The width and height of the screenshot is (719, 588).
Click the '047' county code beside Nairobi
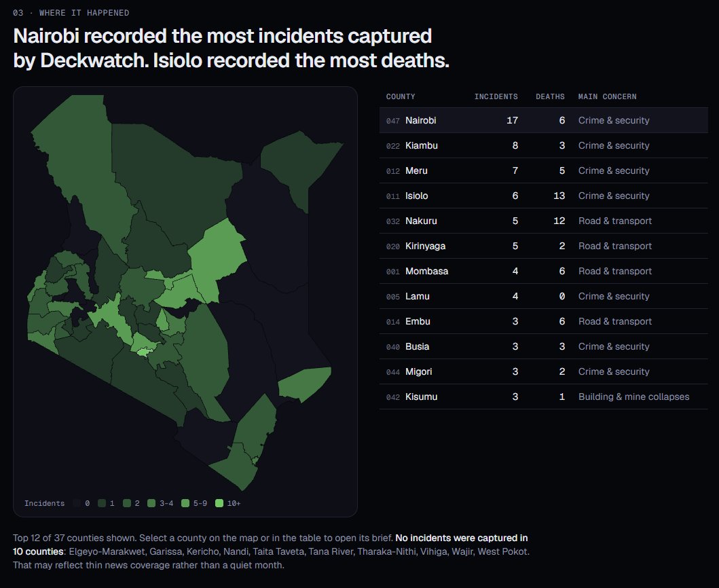tap(392, 121)
